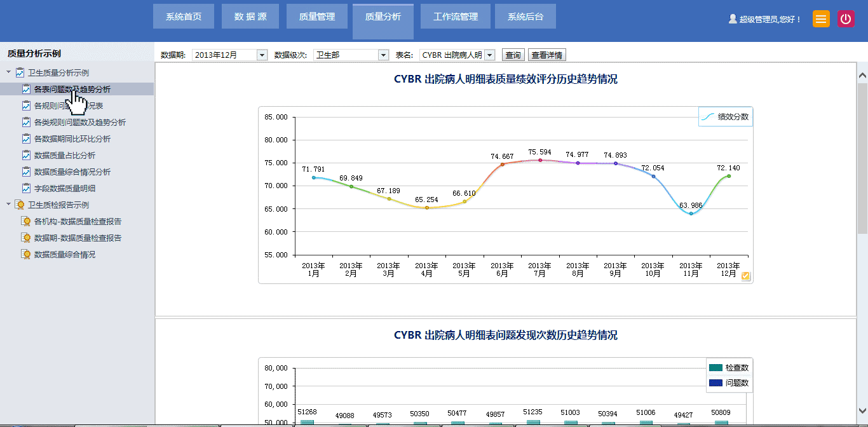The height and width of the screenshot is (427, 868).
Task: Click the 问题数 blue legend swatch
Action: 715,383
